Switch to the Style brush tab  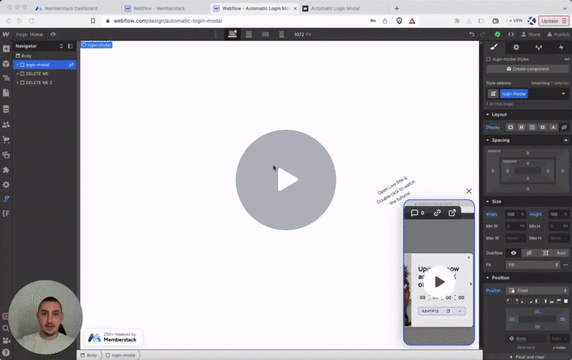[x=494, y=47]
